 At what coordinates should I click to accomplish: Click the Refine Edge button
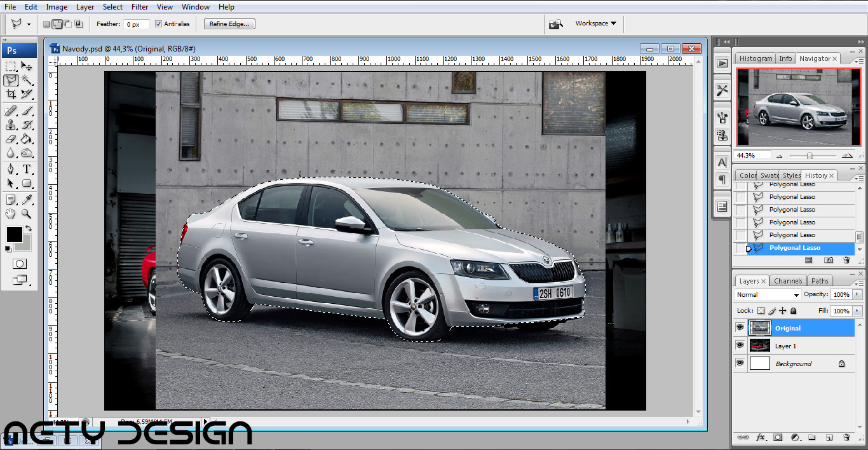coord(230,24)
